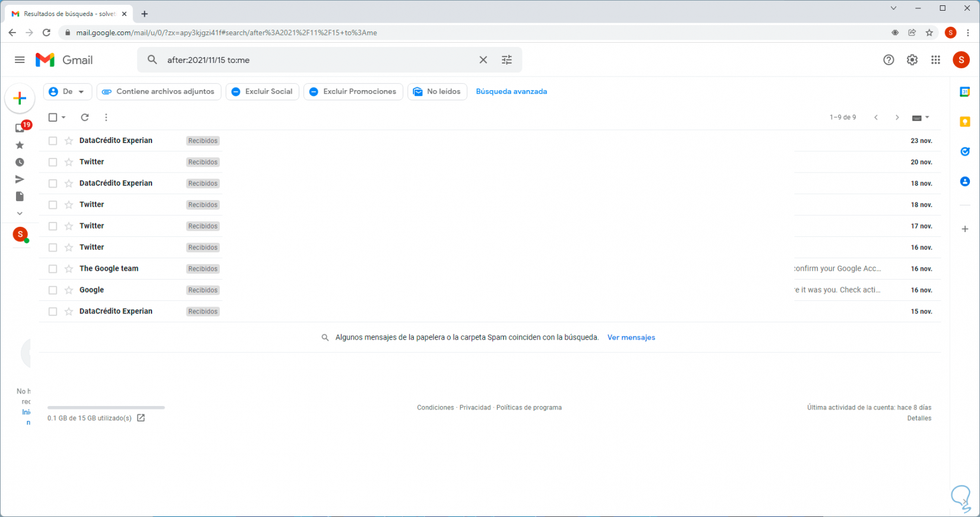
Task: Open Condiciones footer link
Action: pos(435,408)
